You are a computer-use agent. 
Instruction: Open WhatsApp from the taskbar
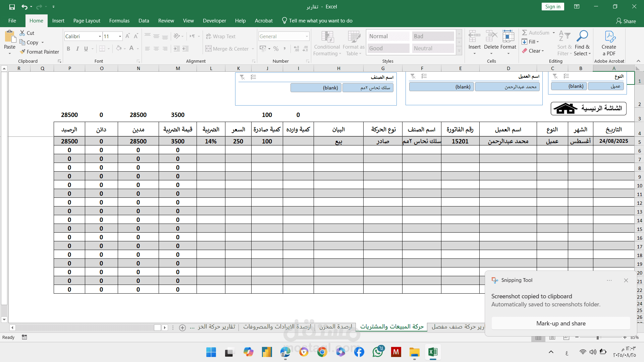pos(378,352)
